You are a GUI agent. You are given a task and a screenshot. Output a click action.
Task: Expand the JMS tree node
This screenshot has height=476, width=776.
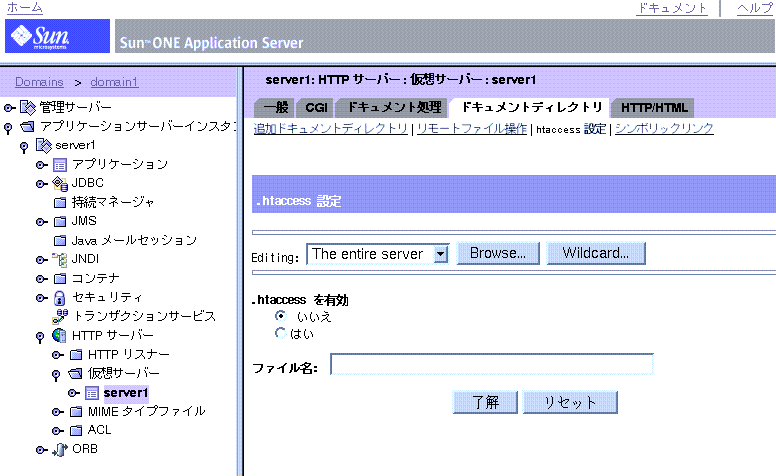click(x=41, y=222)
